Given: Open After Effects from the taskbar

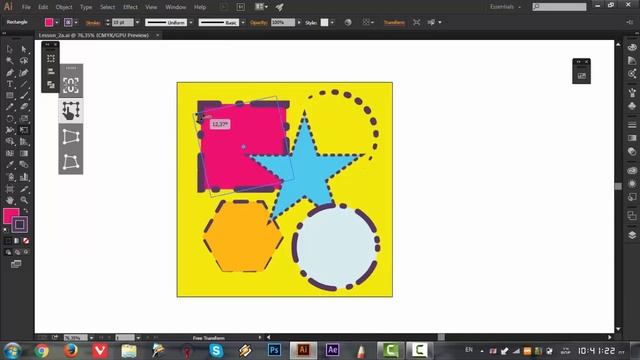Looking at the screenshot, I should 332,350.
